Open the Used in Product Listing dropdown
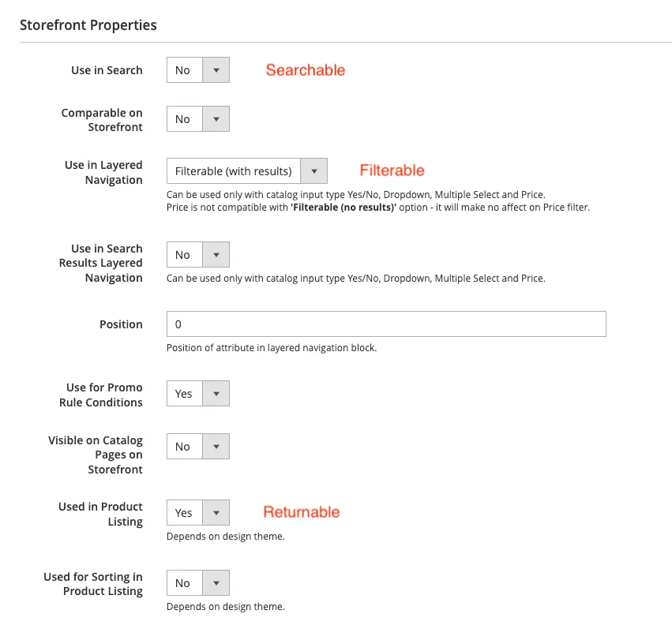672x640 pixels. click(x=198, y=512)
